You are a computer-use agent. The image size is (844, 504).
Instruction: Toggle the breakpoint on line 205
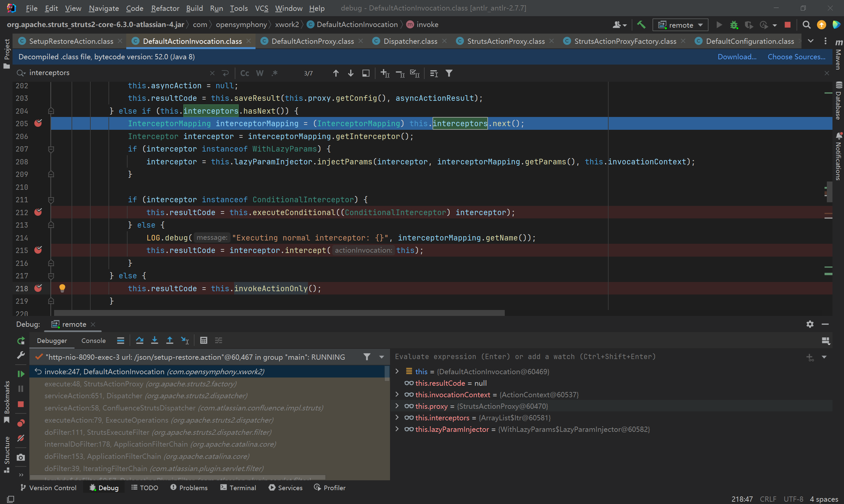tap(38, 123)
